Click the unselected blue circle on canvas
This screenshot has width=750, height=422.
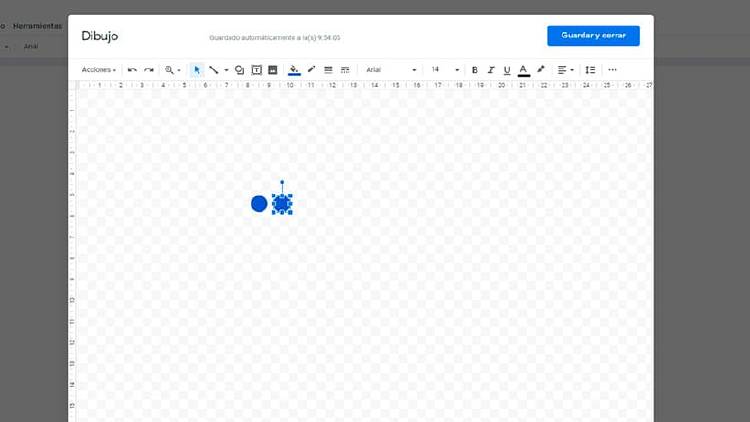click(259, 204)
